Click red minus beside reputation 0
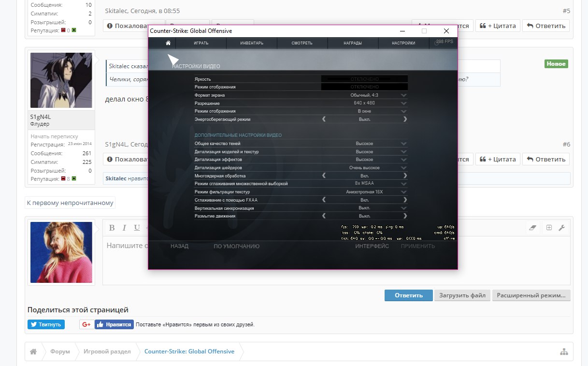 63,30
